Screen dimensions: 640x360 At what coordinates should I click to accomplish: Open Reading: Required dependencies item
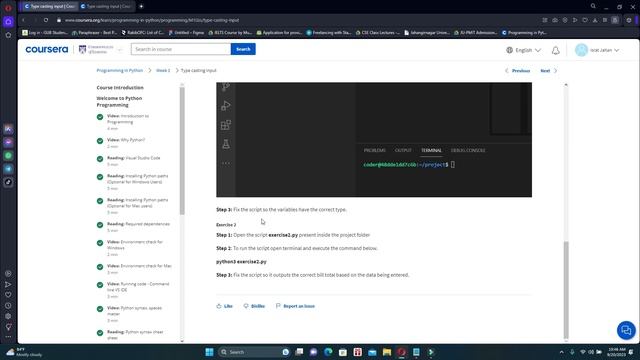[x=138, y=224]
